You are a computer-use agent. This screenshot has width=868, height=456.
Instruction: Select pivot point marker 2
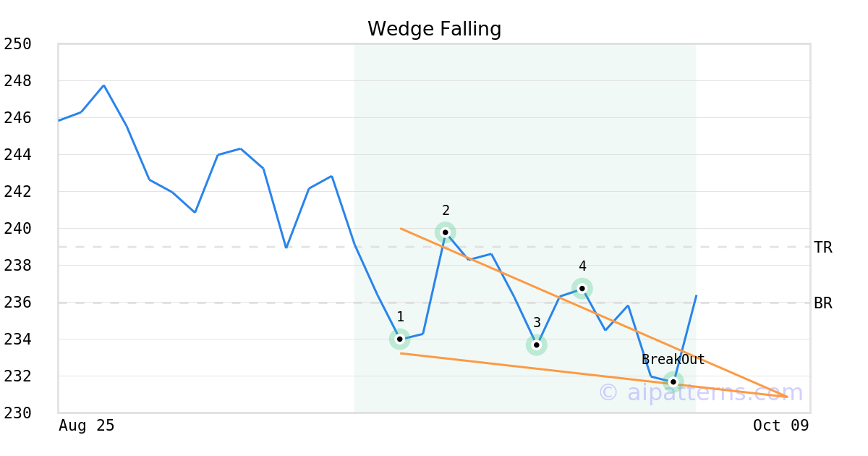(446, 232)
